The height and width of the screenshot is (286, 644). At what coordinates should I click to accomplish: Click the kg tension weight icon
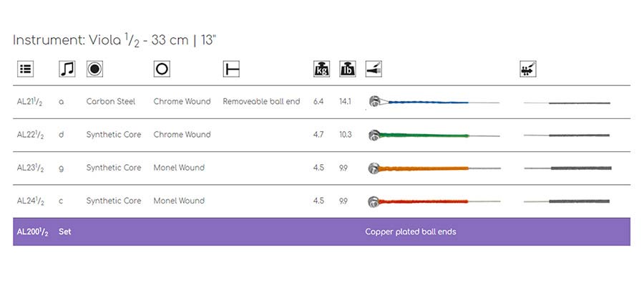coord(321,69)
